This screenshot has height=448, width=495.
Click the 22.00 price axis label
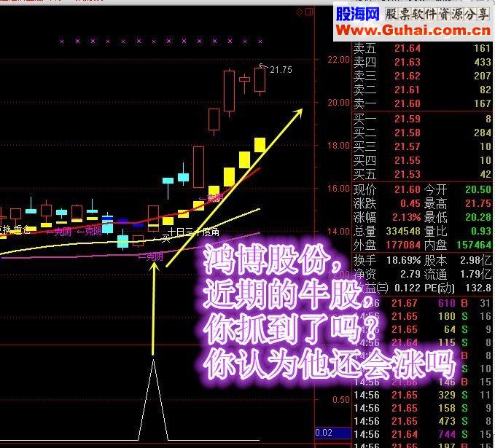[338, 60]
